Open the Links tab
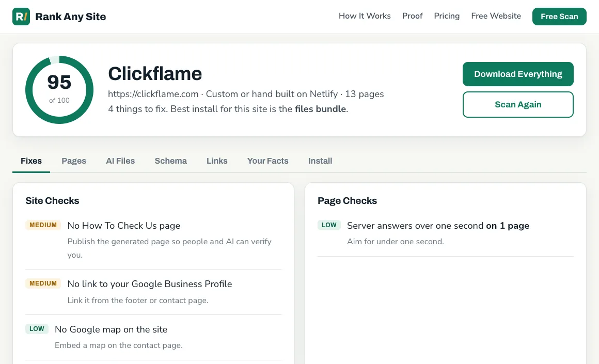Image resolution: width=599 pixels, height=364 pixels. pyautogui.click(x=217, y=161)
